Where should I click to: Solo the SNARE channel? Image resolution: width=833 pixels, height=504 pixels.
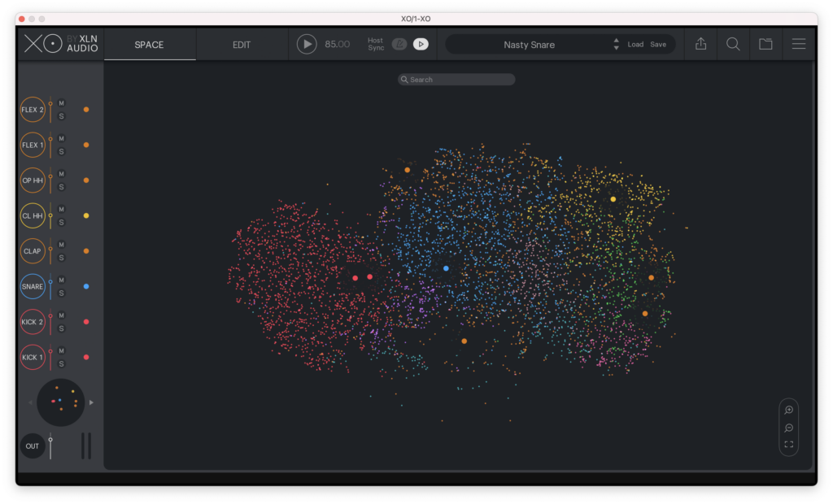pyautogui.click(x=61, y=293)
